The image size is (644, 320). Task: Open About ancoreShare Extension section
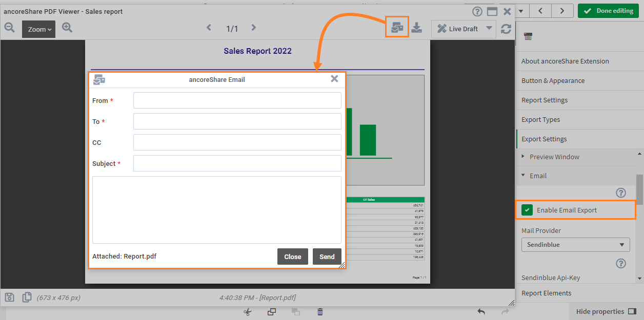580,61
